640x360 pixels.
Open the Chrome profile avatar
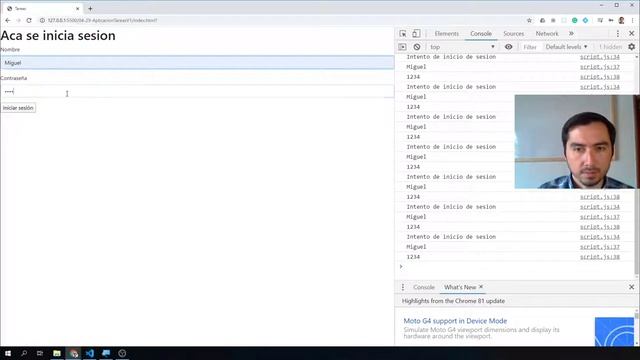(621, 20)
